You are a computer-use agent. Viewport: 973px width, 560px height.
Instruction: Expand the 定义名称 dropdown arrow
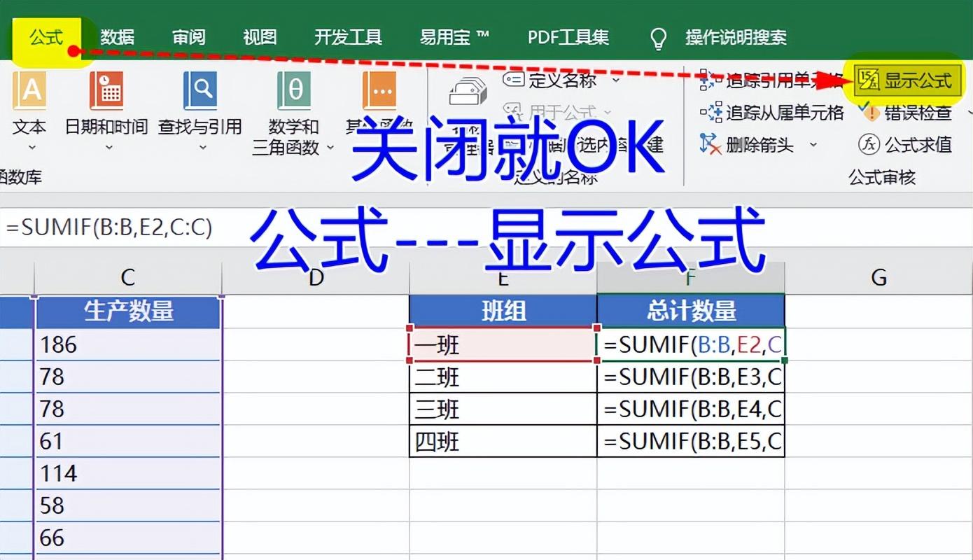616,80
